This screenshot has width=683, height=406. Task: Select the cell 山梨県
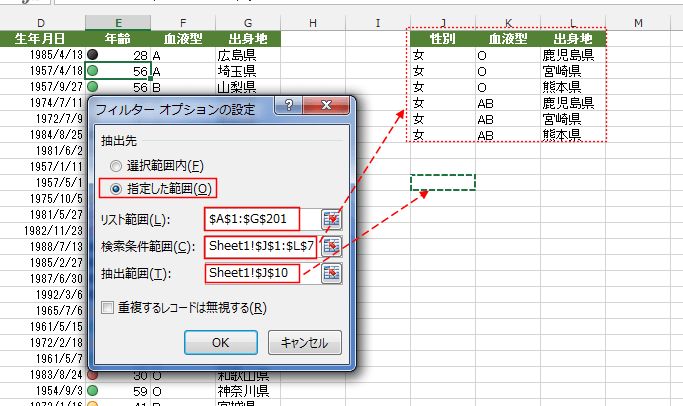point(248,87)
